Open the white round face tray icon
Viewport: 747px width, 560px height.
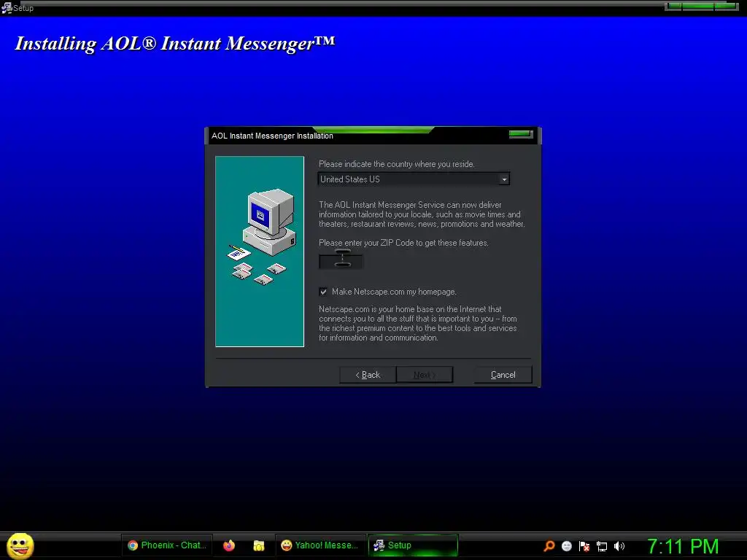[566, 545]
